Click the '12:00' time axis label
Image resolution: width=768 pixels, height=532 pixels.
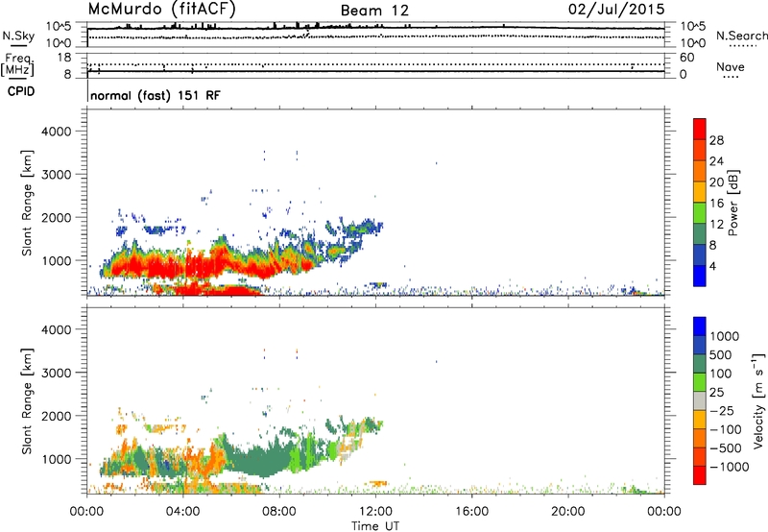375,511
